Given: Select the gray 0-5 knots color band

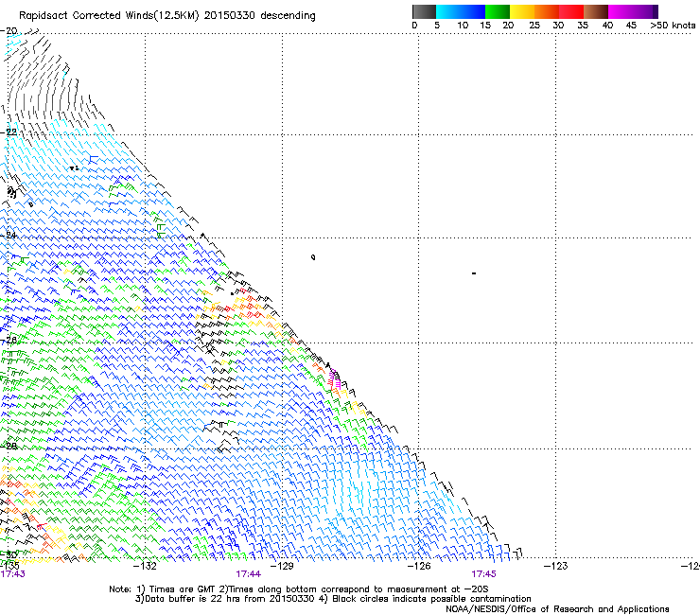Looking at the screenshot, I should 424,11.
